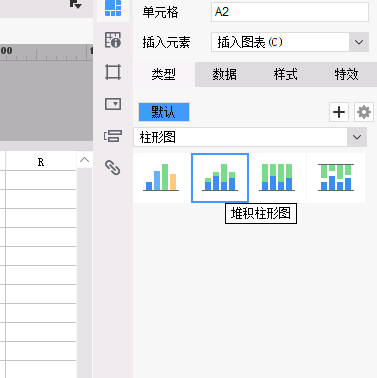Switch to the 特效 tab
This screenshot has width=377, height=378.
[x=347, y=74]
